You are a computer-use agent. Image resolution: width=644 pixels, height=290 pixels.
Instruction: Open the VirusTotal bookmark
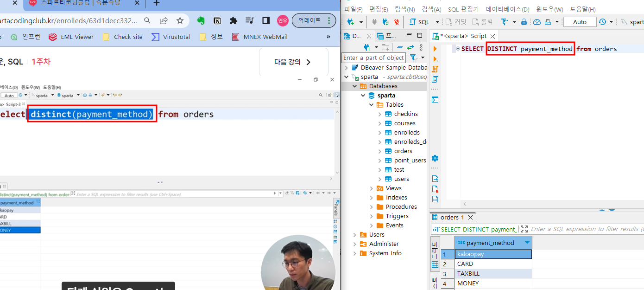(171, 37)
